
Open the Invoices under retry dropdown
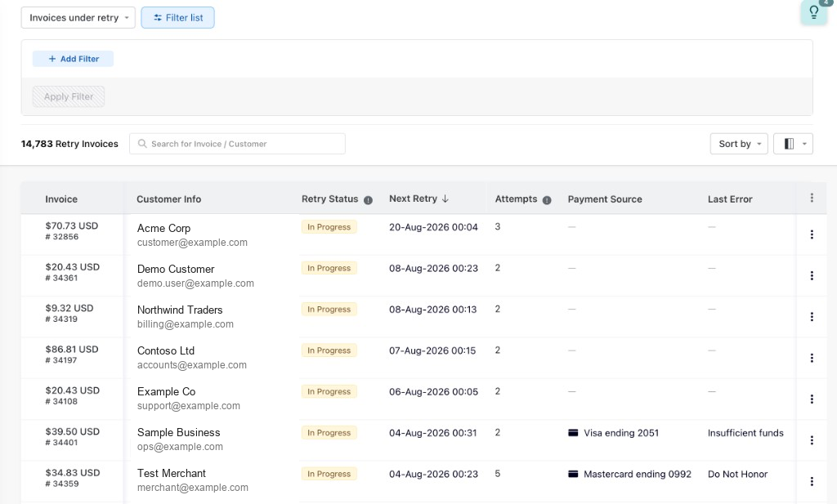pos(78,18)
